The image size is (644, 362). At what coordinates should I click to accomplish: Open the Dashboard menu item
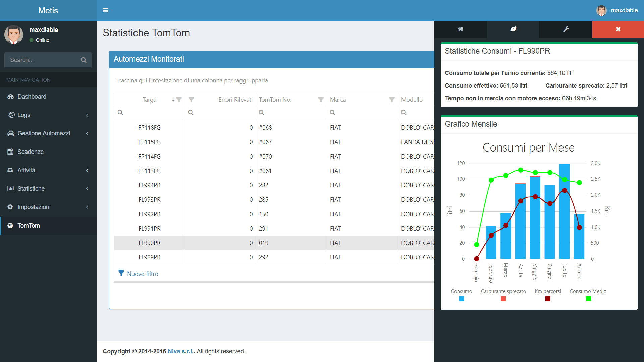(32, 97)
